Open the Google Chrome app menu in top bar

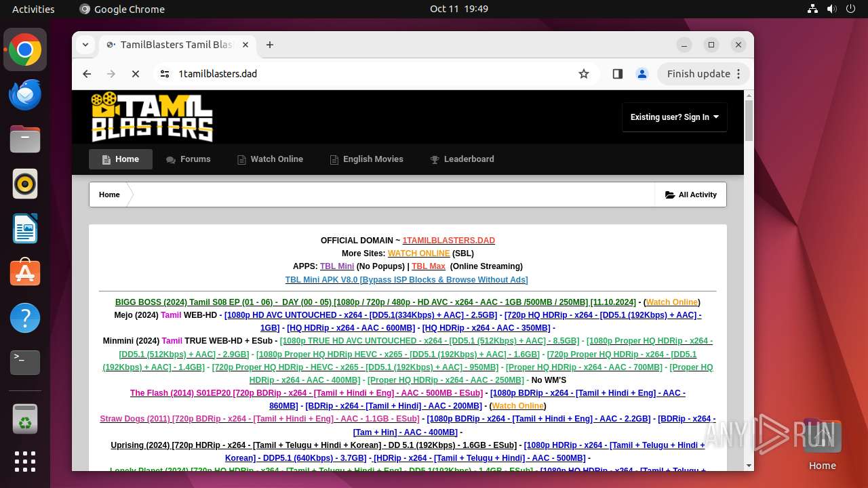(122, 9)
